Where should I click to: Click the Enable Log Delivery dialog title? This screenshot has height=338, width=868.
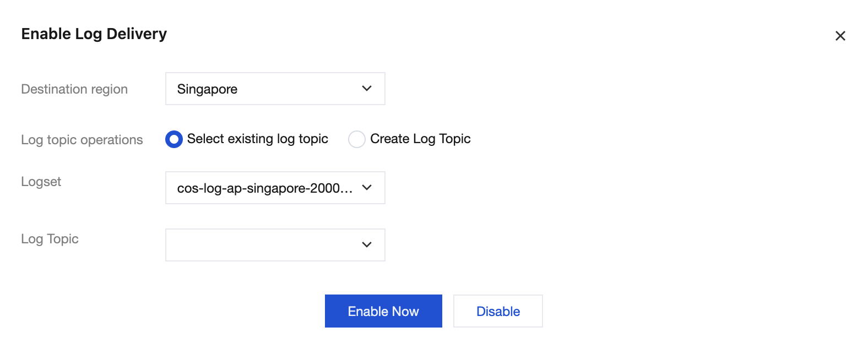[94, 34]
